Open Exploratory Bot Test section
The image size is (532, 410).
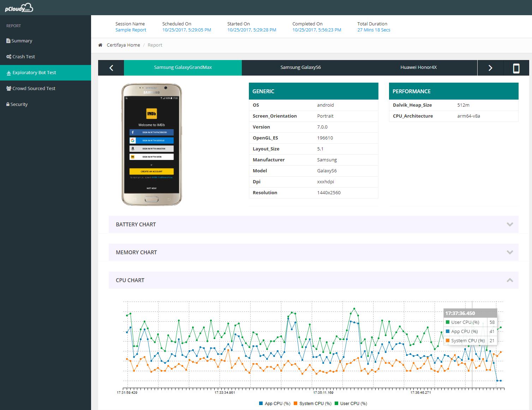point(34,72)
